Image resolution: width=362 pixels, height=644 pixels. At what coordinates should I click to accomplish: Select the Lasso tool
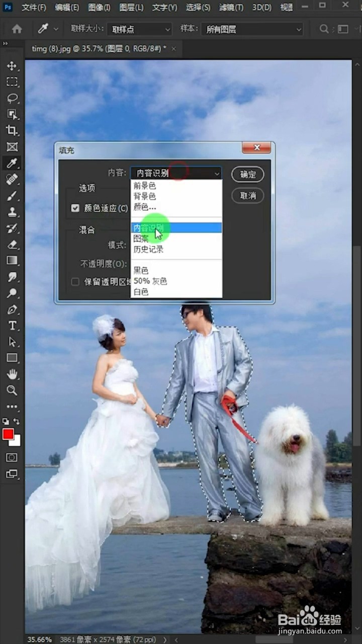point(12,98)
